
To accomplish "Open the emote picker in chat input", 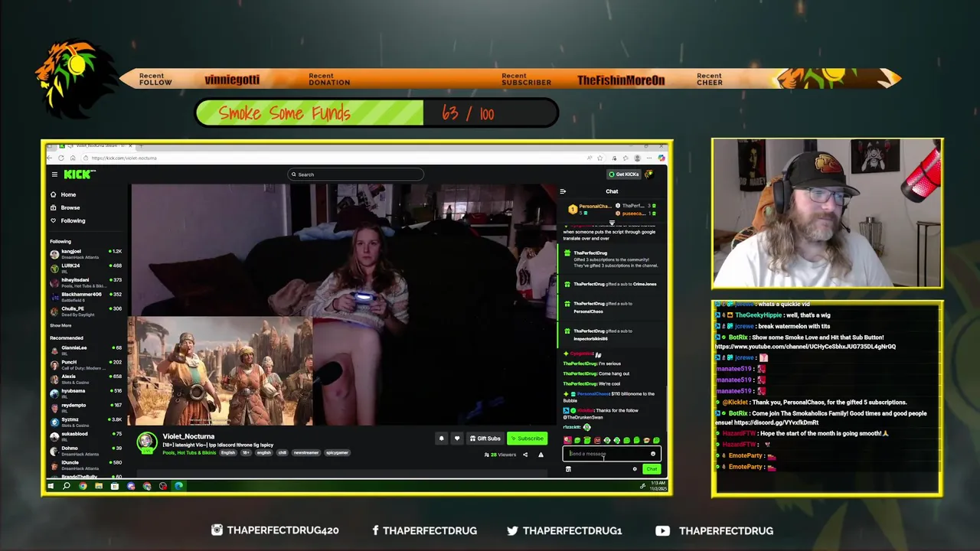I will [x=653, y=454].
